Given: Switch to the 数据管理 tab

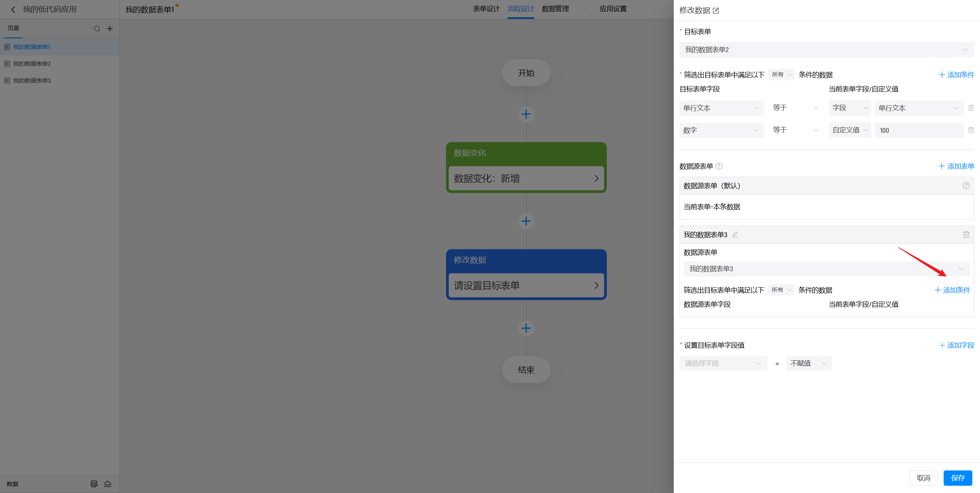Looking at the screenshot, I should coord(555,9).
